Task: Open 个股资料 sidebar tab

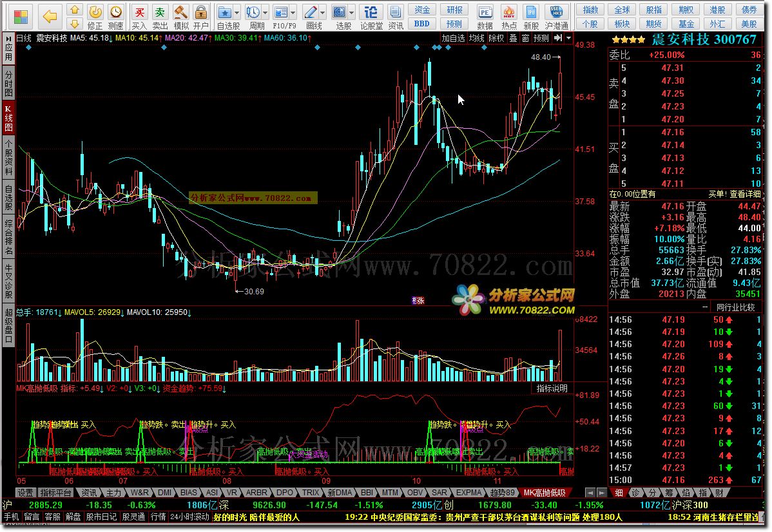Action: coord(8,158)
